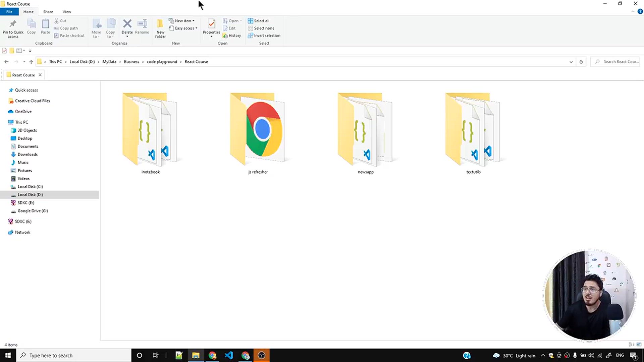Image resolution: width=644 pixels, height=362 pixels.
Task: Click Invert selection in ribbon
Action: point(264,36)
